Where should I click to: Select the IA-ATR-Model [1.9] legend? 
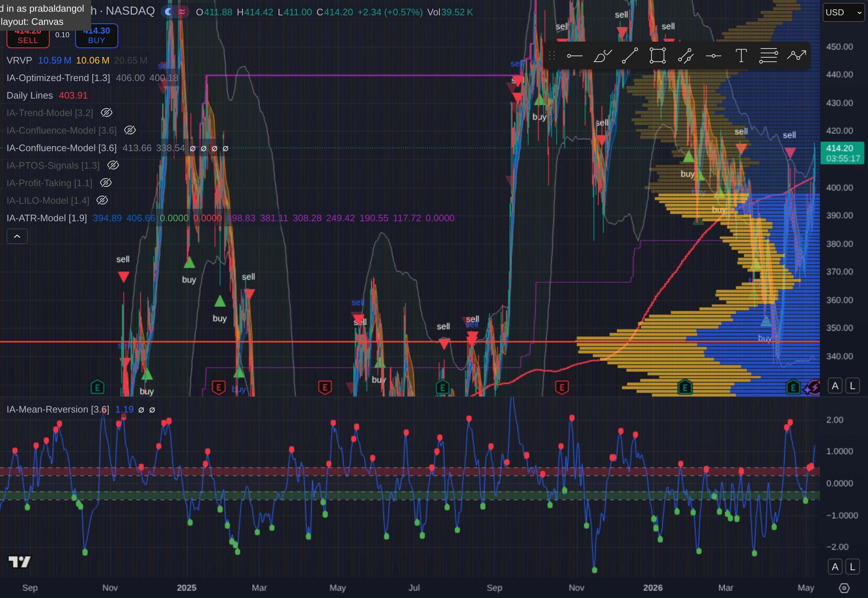pos(46,218)
